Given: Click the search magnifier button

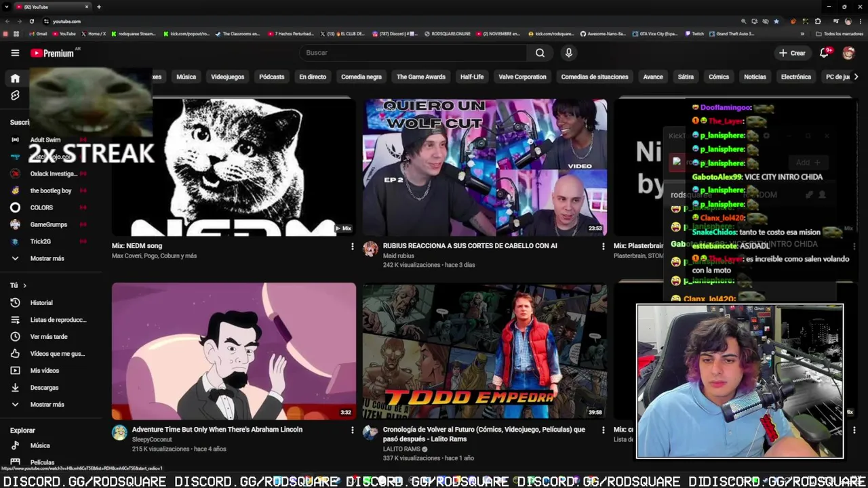Looking at the screenshot, I should pos(540,53).
